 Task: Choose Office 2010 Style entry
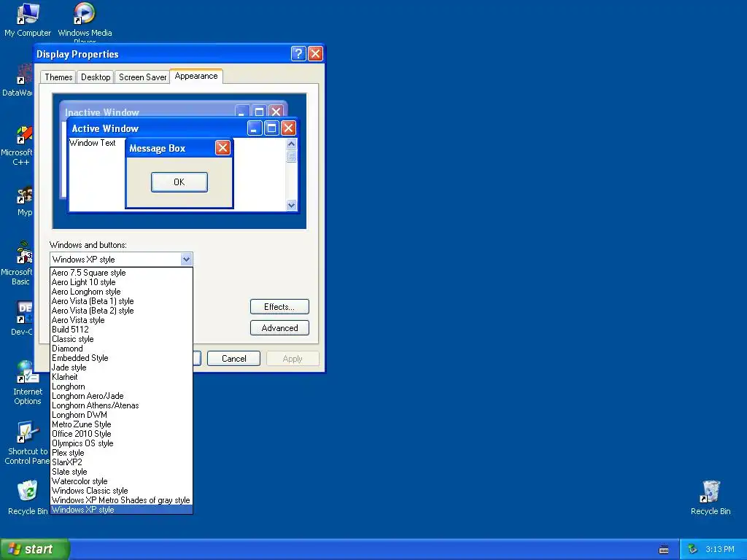tap(122, 434)
